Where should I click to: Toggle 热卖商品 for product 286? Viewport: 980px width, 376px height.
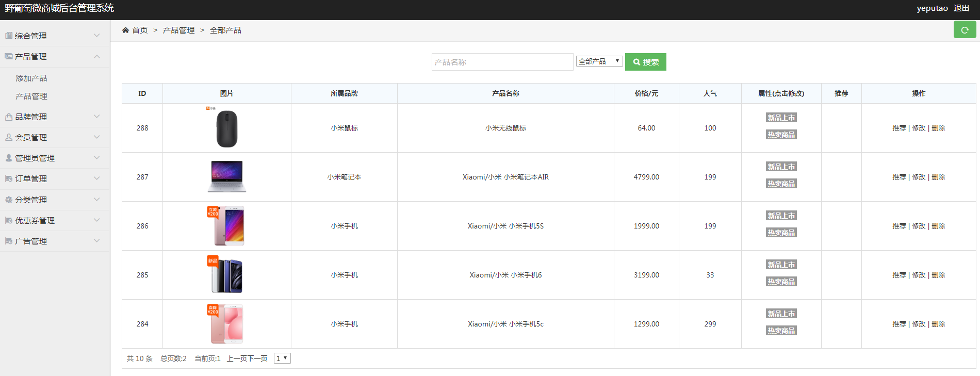click(781, 233)
